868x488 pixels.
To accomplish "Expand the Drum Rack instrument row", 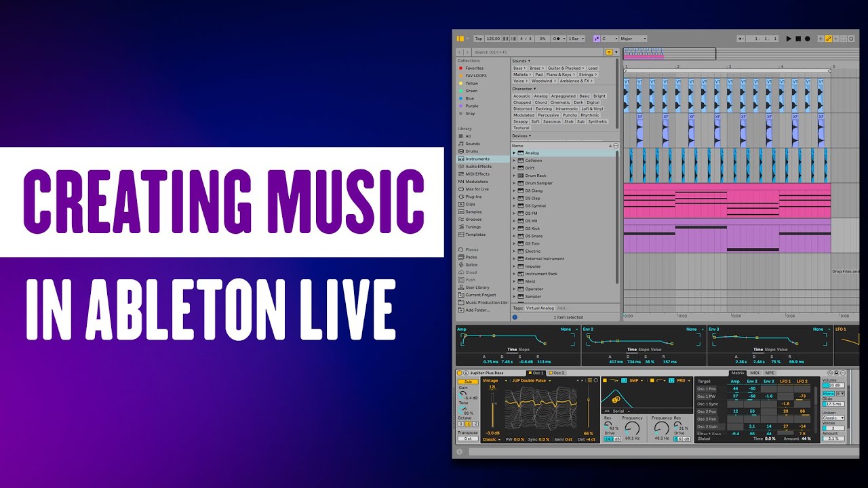I will click(514, 176).
